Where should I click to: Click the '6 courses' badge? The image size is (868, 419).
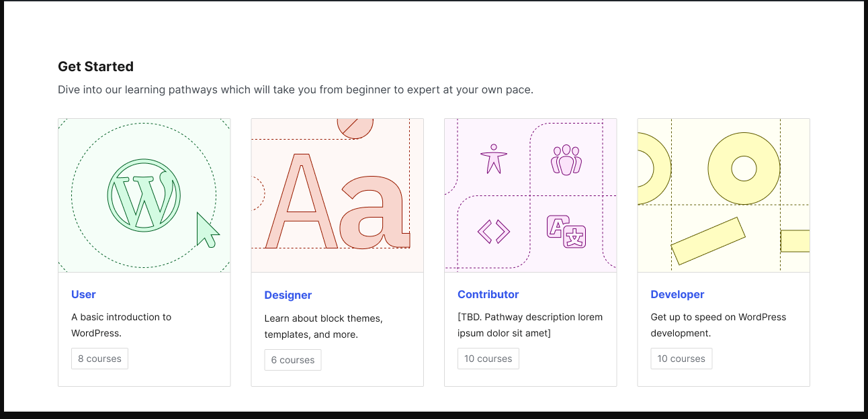[293, 360]
